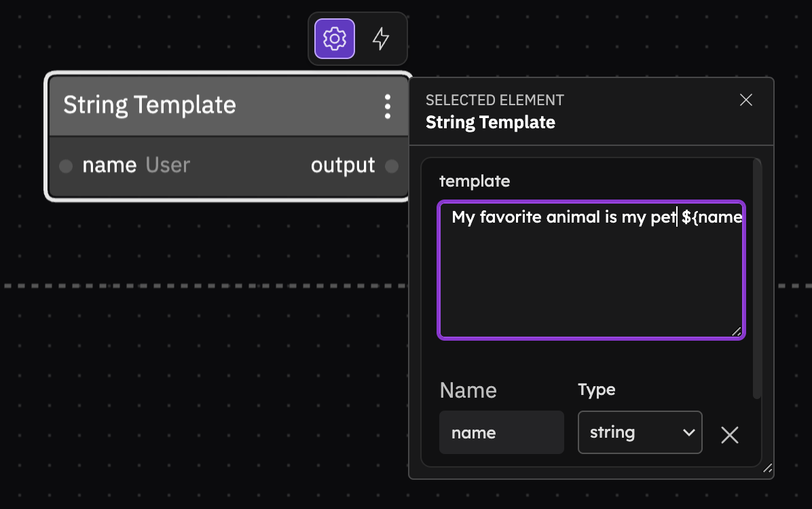812x509 pixels.
Task: Click the output label on the node
Action: tap(343, 166)
